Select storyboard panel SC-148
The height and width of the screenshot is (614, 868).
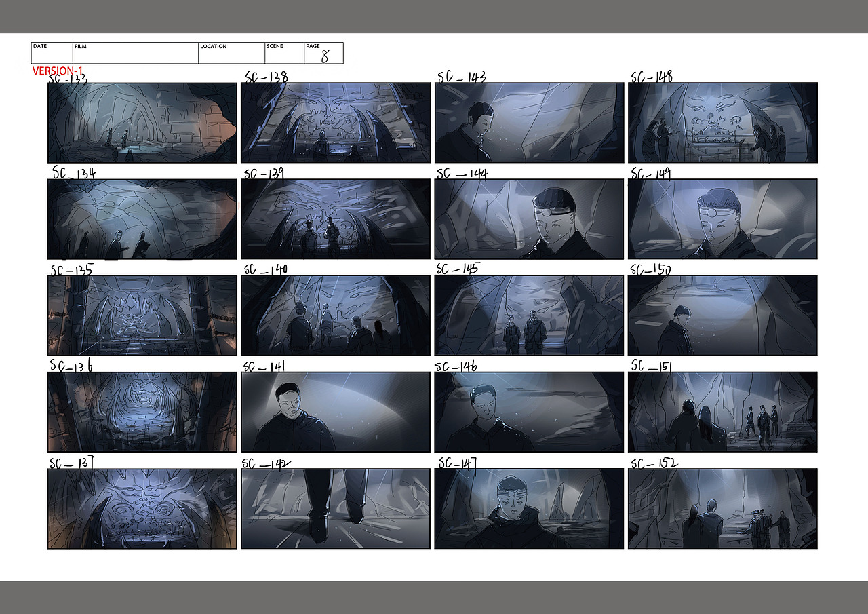point(723,123)
